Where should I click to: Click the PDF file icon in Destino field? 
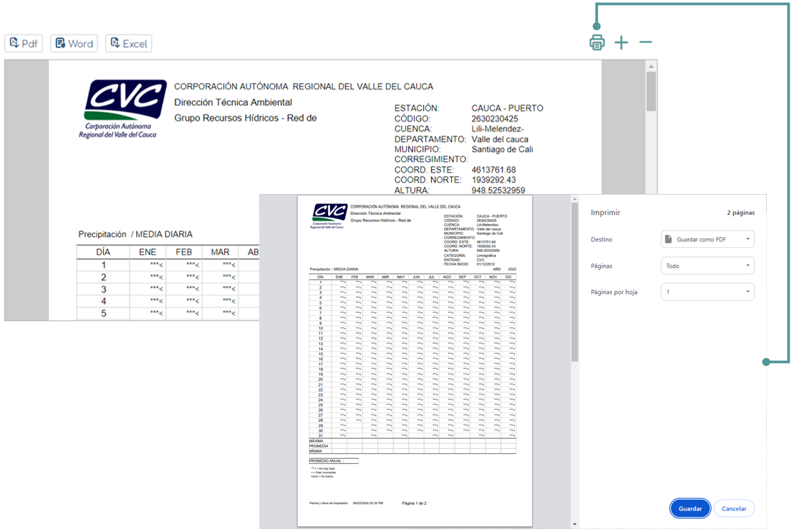coord(669,239)
